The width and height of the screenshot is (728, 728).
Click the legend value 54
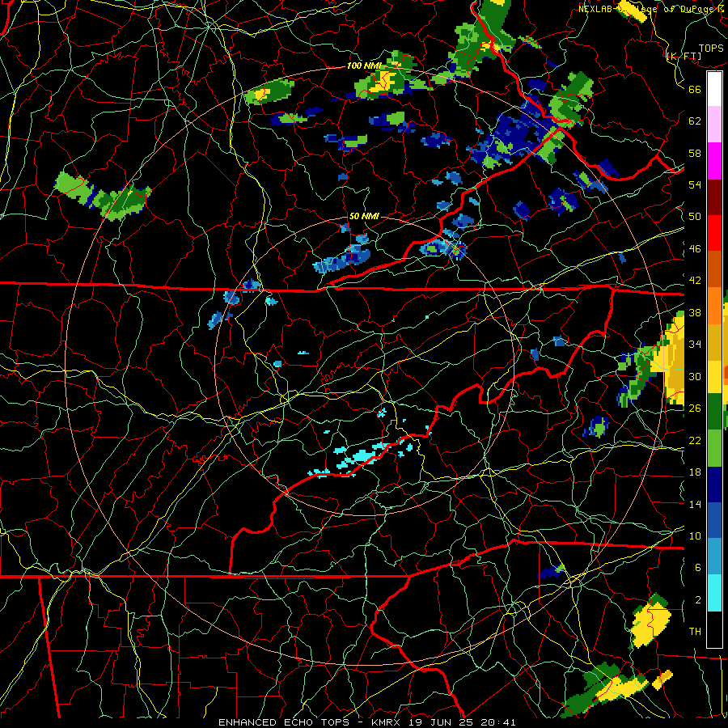(695, 184)
